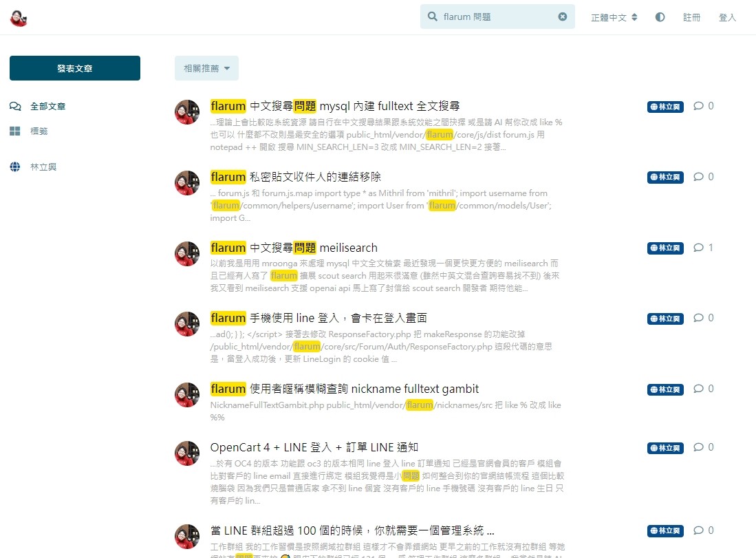The height and width of the screenshot is (558, 756).
Task: Click 林立興 tag badge on LINE 群組 post
Action: tap(665, 531)
